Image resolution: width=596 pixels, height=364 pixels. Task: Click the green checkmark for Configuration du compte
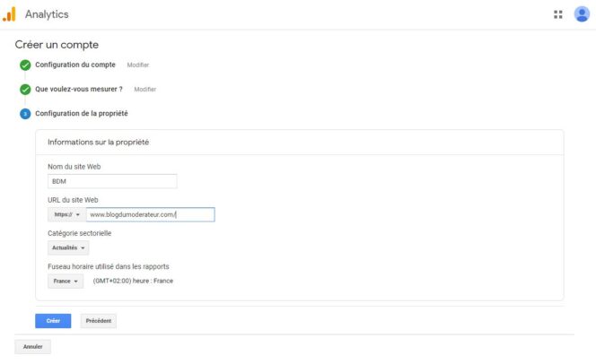(25, 65)
